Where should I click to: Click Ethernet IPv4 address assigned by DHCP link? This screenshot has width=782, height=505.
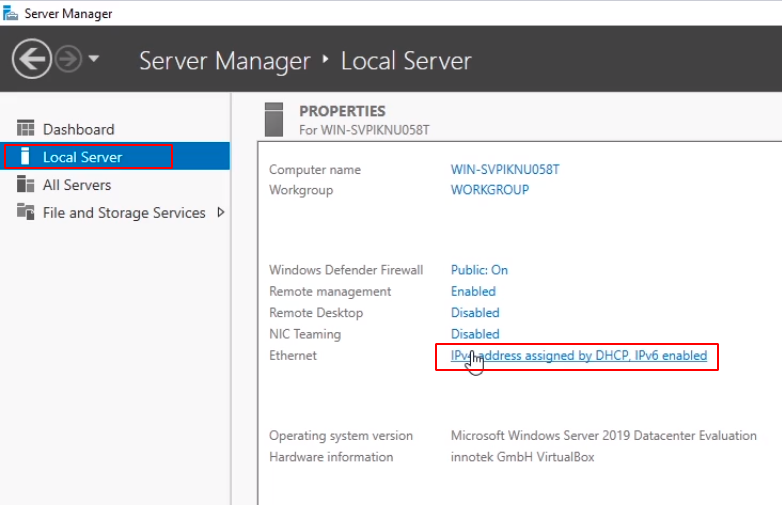[578, 355]
